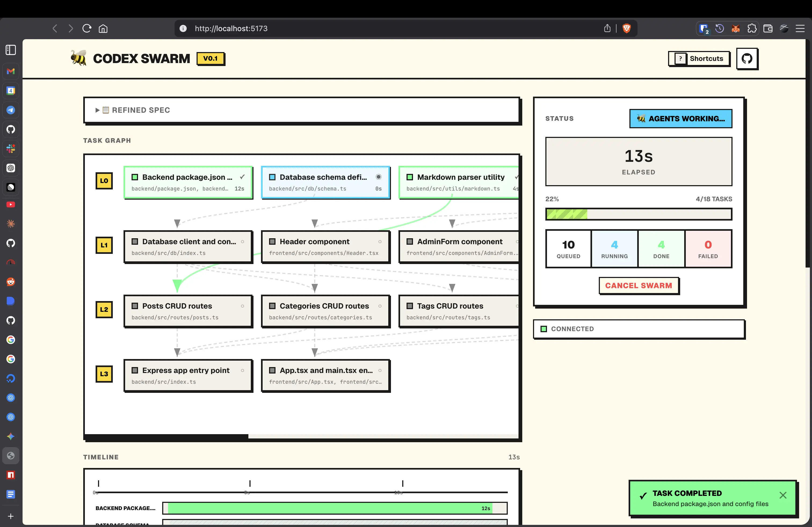Open the Telegram sidebar shortcut
The image size is (812, 527).
point(11,110)
